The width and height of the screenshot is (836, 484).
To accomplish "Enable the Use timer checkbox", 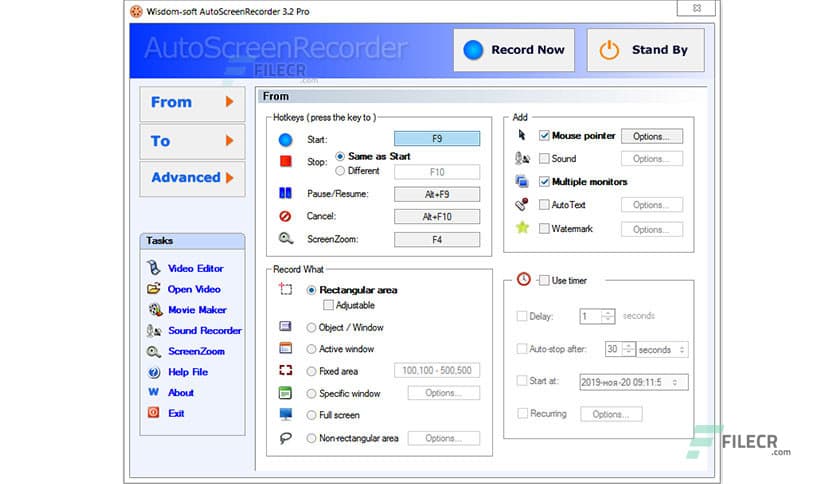I will coord(544,280).
